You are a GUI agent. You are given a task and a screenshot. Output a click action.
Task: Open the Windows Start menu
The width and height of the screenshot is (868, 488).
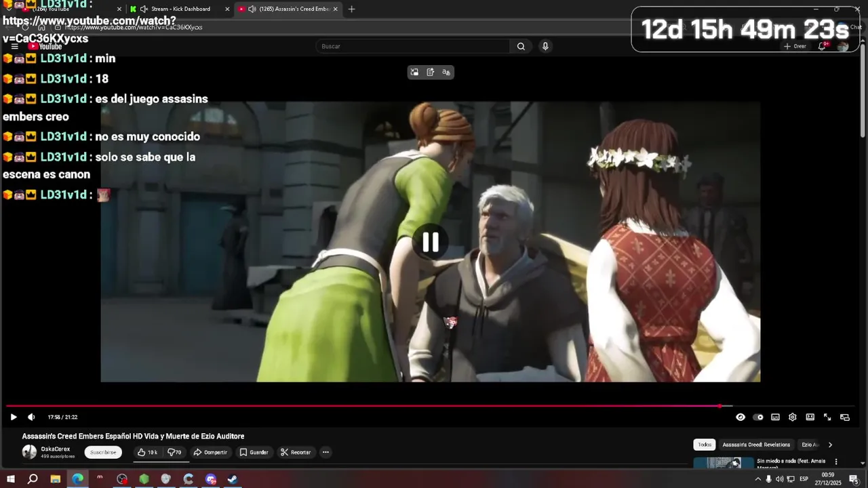11,479
